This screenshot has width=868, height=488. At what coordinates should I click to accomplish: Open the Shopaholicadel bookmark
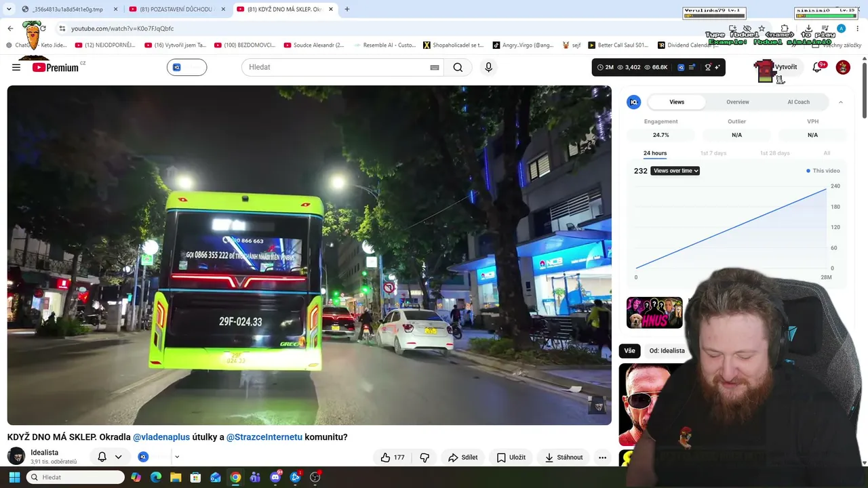click(x=453, y=45)
